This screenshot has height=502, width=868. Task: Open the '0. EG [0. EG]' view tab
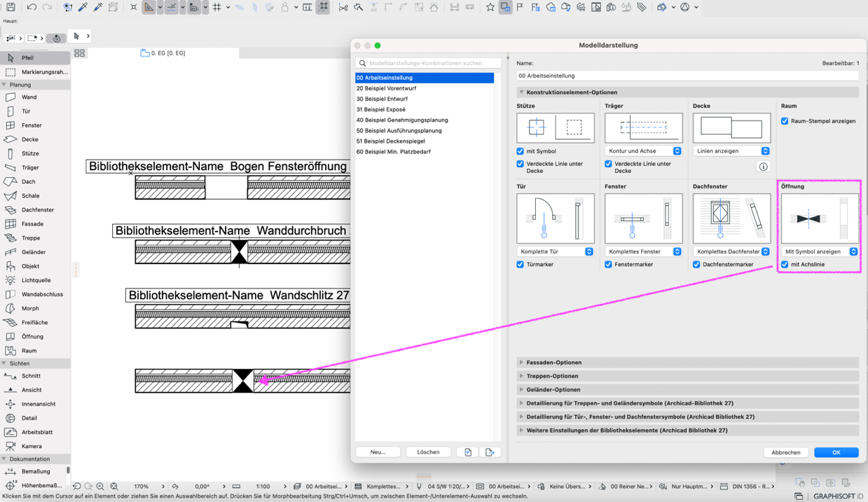[x=163, y=53]
